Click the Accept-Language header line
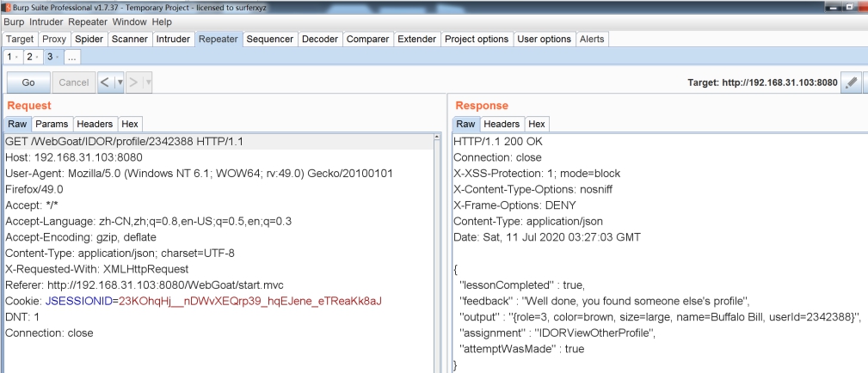Image resolution: width=868 pixels, height=373 pixels. [x=148, y=222]
